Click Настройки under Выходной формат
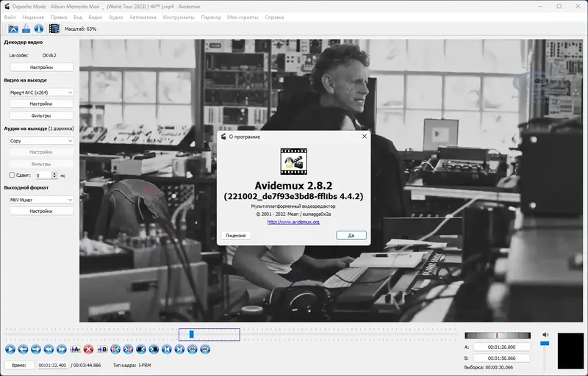This screenshot has width=588, height=376. (41, 211)
